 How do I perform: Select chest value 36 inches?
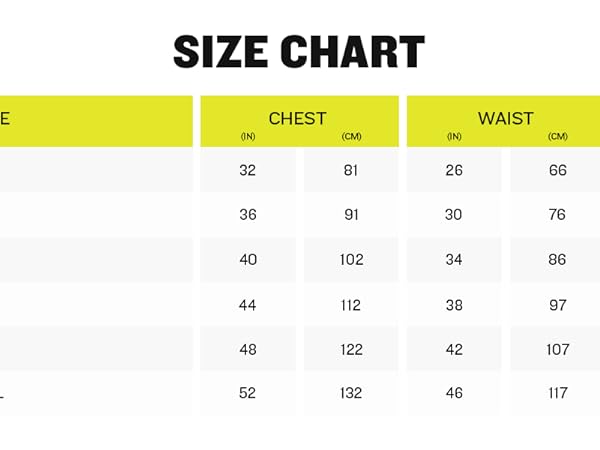coord(248,215)
